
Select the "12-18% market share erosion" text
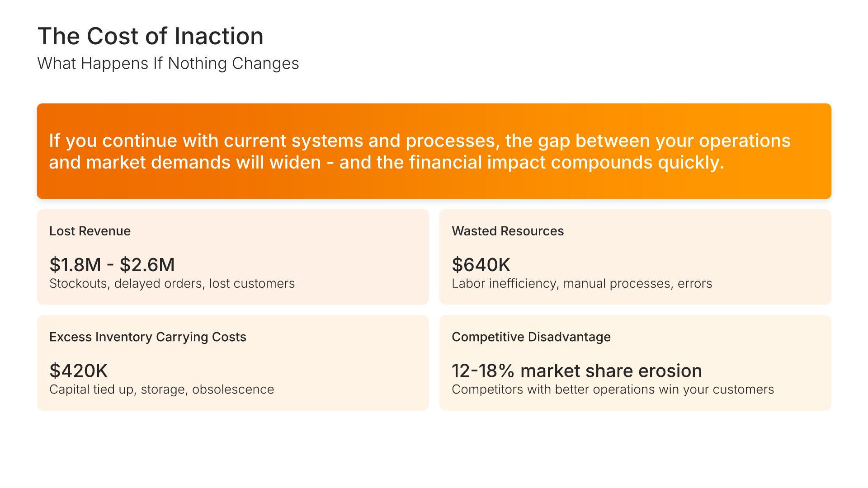[576, 371]
